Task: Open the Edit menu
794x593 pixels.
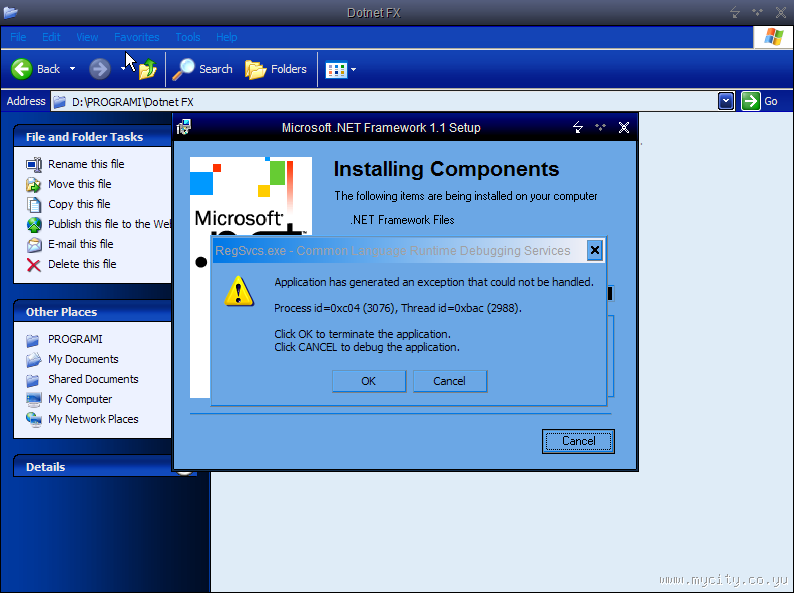Action: pyautogui.click(x=51, y=37)
